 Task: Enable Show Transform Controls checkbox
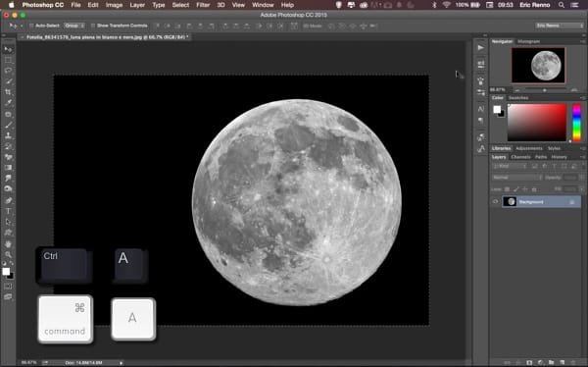click(93, 26)
